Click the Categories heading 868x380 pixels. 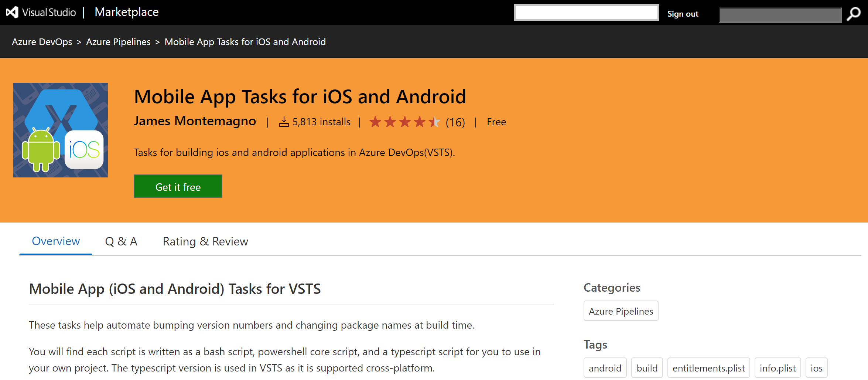pos(612,288)
